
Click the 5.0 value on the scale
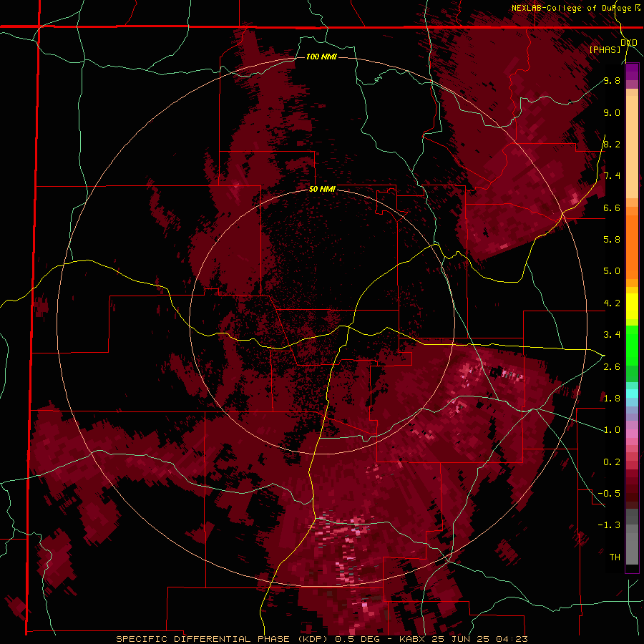612,271
